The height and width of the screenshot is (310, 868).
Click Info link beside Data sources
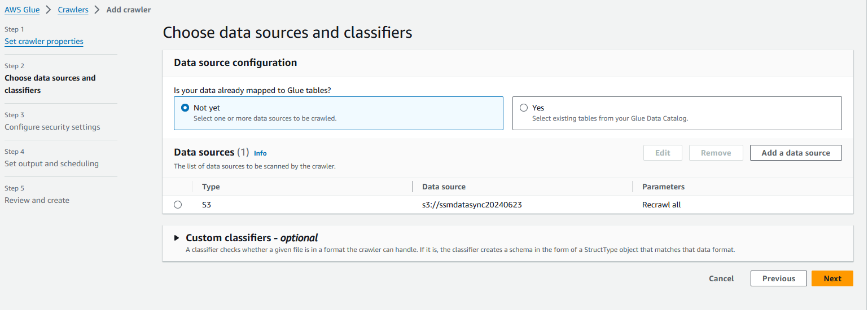(x=260, y=153)
